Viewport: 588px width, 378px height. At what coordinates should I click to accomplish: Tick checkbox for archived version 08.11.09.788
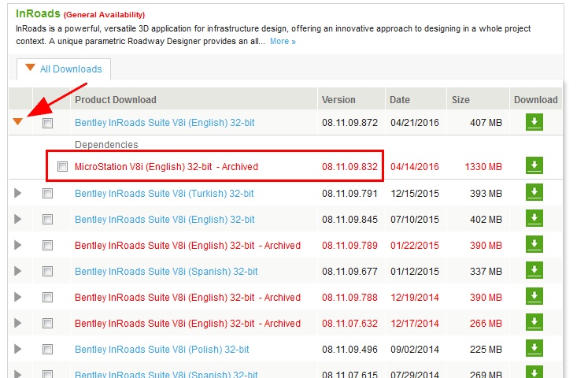[48, 298]
